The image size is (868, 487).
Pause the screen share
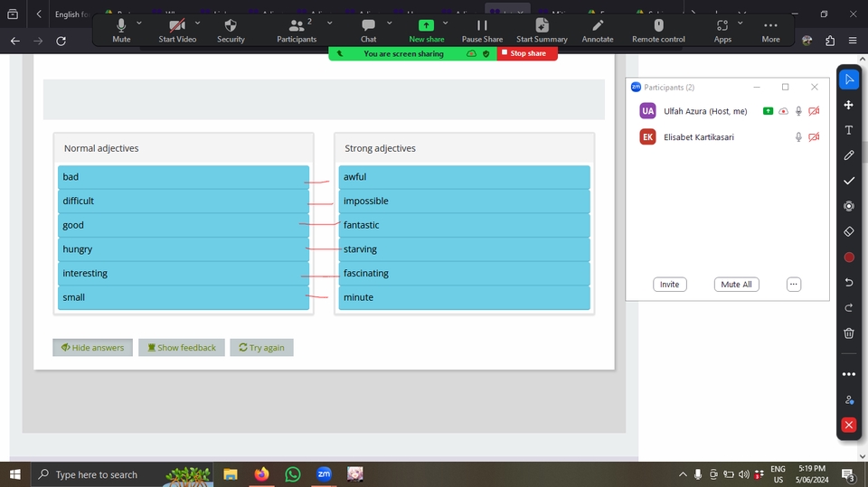tap(482, 31)
